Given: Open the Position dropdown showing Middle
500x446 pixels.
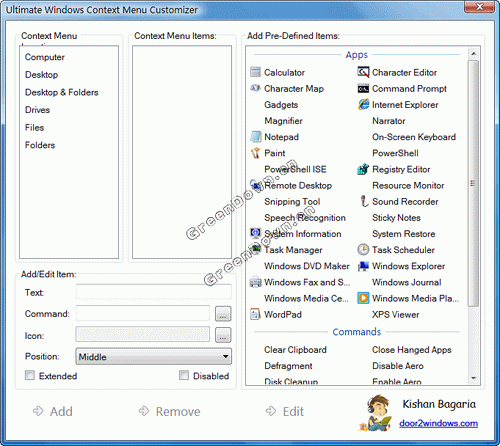Looking at the screenshot, I should [154, 357].
